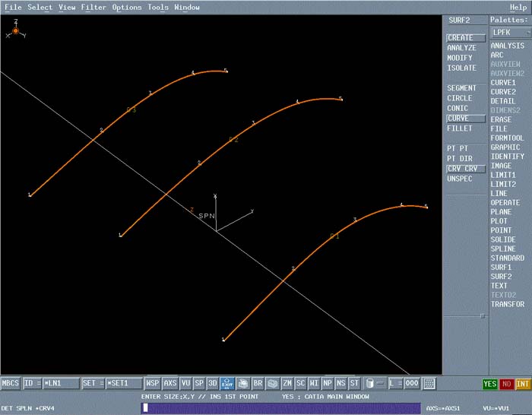
Task: Open the LPFK palettes dropdown
Action: coord(511,33)
